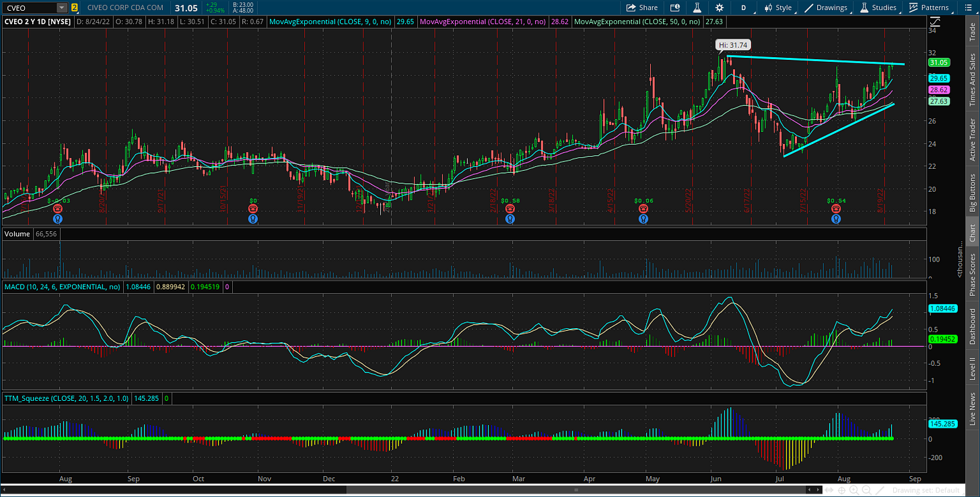Click the Volume study header label
This screenshot has height=497, width=980.
pyautogui.click(x=16, y=235)
